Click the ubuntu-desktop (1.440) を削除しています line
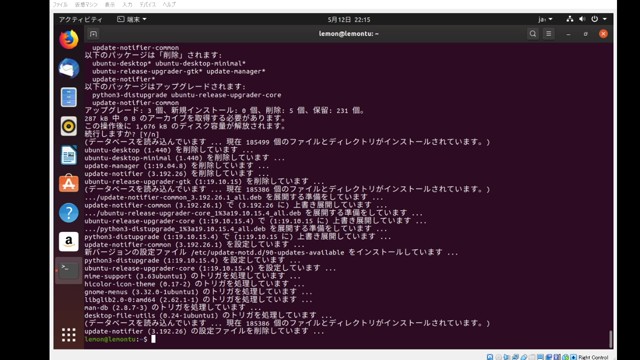 (169, 150)
